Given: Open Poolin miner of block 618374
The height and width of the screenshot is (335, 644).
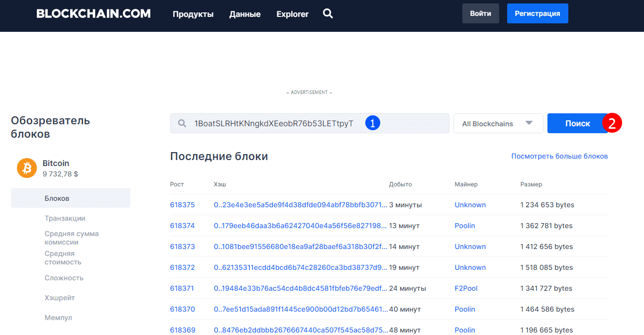Looking at the screenshot, I should tap(465, 226).
